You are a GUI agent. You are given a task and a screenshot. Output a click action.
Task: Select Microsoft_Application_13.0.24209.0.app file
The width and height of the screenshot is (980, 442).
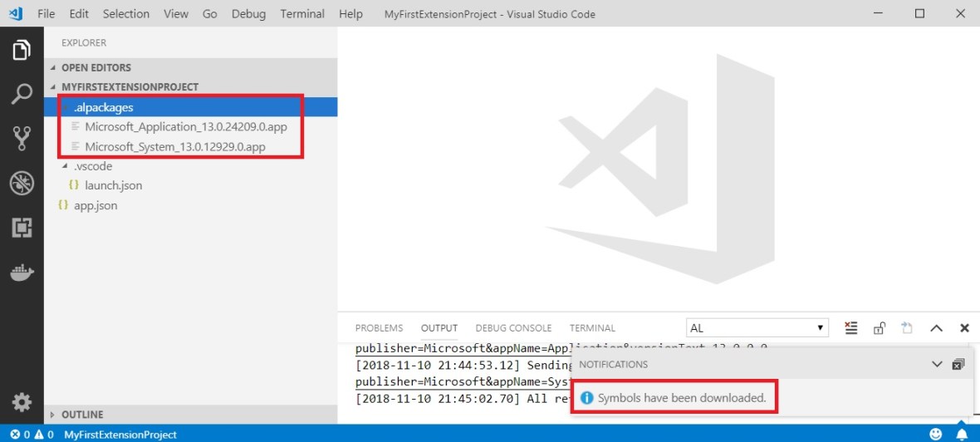tap(186, 127)
